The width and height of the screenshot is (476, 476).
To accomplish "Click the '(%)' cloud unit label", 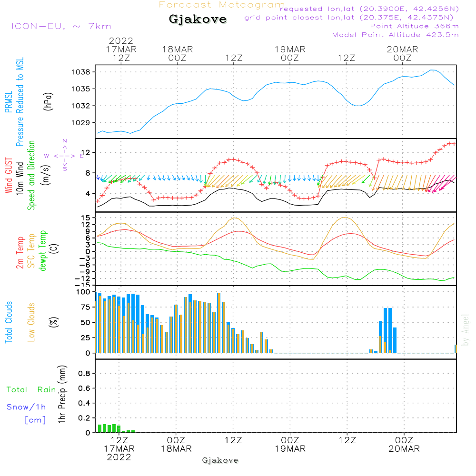I will tap(54, 322).
